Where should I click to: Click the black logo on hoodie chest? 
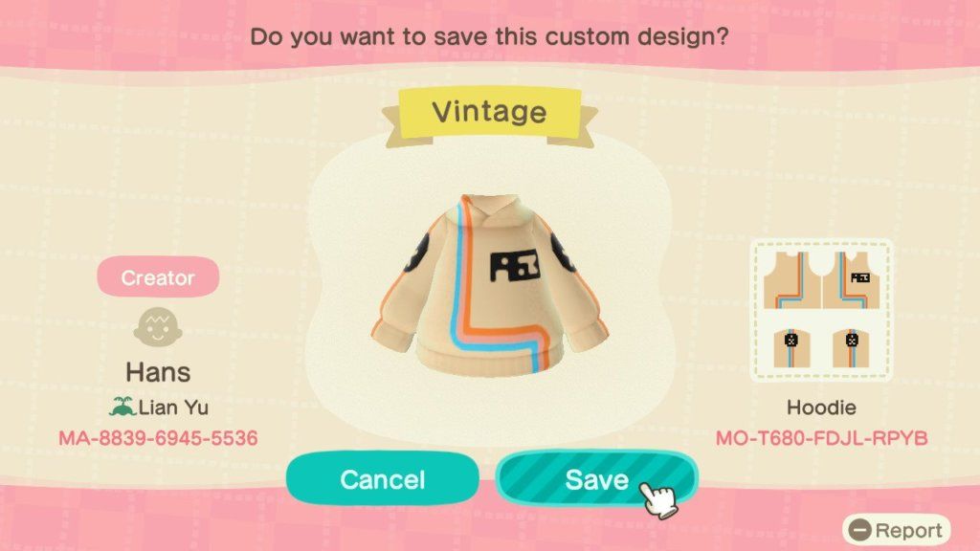(x=514, y=266)
